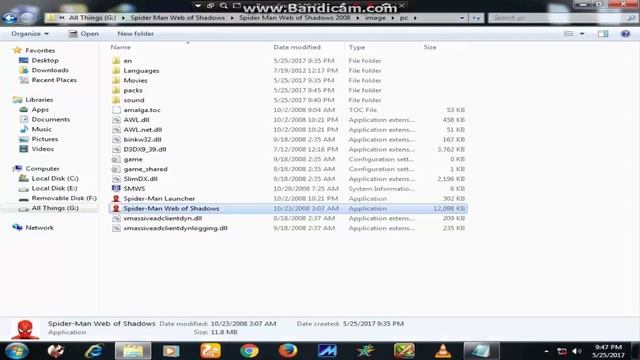Expand the address bar history dropdown
The width and height of the screenshot is (640, 360).
click(462, 18)
